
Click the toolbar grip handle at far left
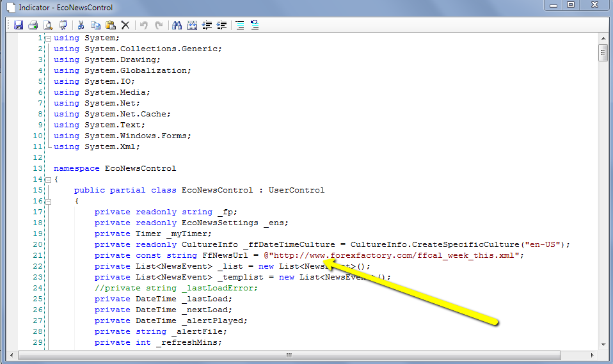8,25
